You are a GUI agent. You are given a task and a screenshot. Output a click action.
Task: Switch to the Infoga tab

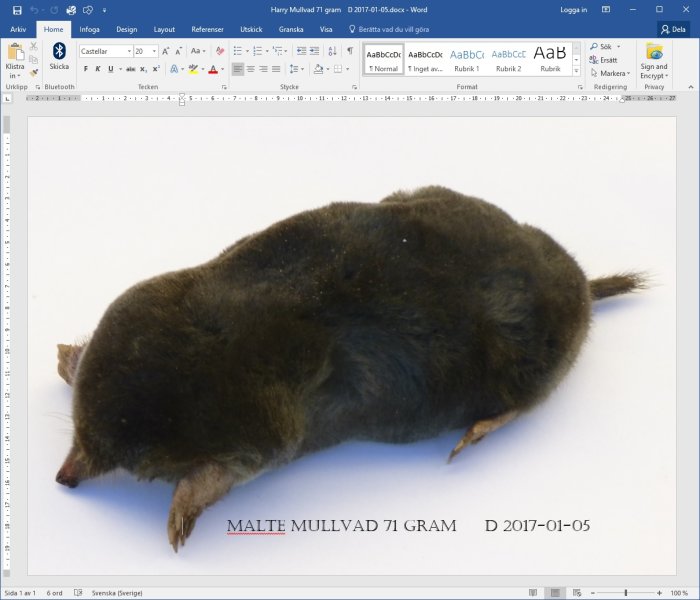89,29
